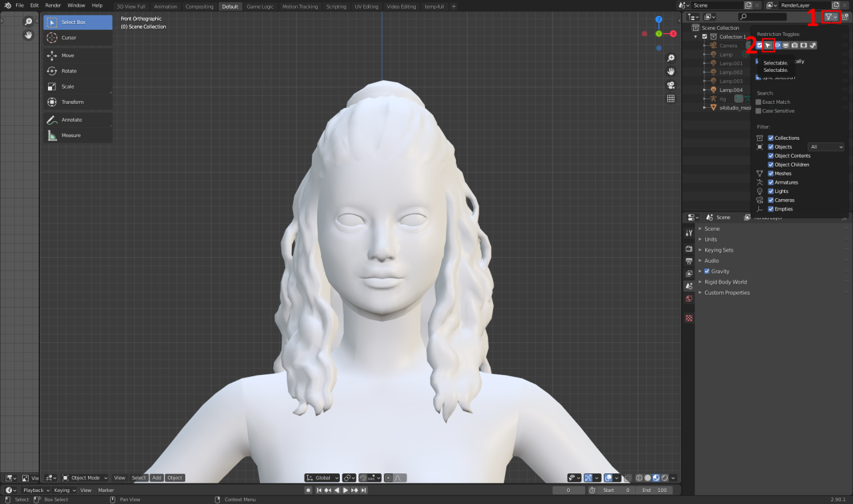Switch to the UV Editing workspace tab
The image size is (853, 504).
[367, 7]
